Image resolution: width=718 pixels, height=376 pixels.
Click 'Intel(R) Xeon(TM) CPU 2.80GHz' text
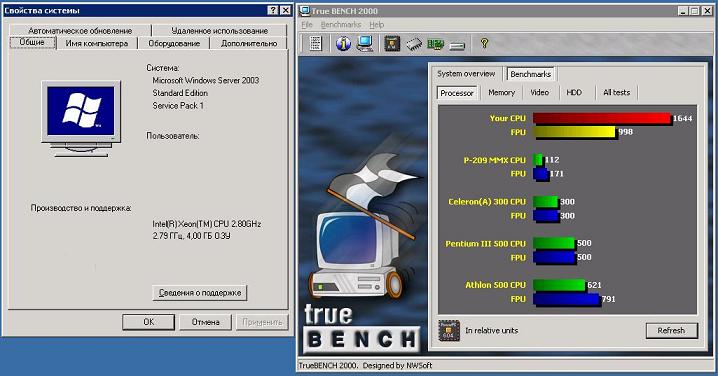tap(207, 224)
